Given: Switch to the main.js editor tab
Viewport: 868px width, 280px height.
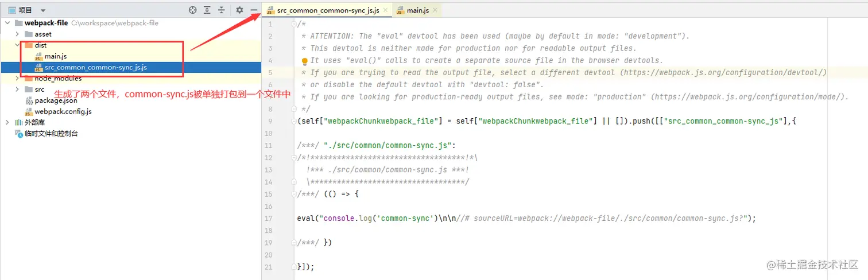Looking at the screenshot, I should (417, 10).
